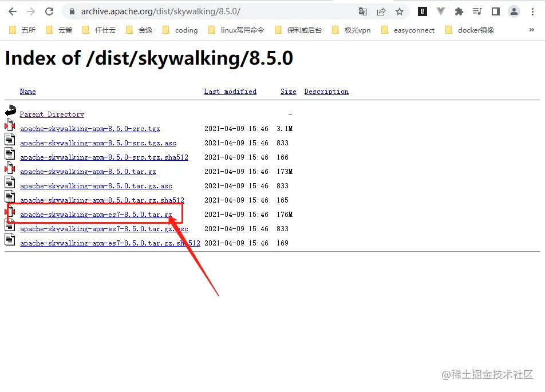This screenshot has width=545, height=392.
Task: Open apache-skywalking-apm-8.5.0.tar.gz.asc link
Action: pyautogui.click(x=96, y=186)
